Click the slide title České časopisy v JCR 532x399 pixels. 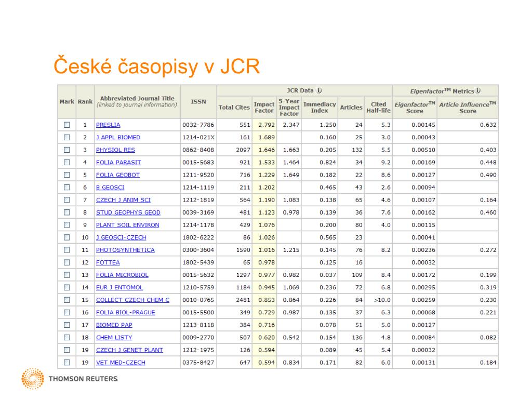point(156,66)
